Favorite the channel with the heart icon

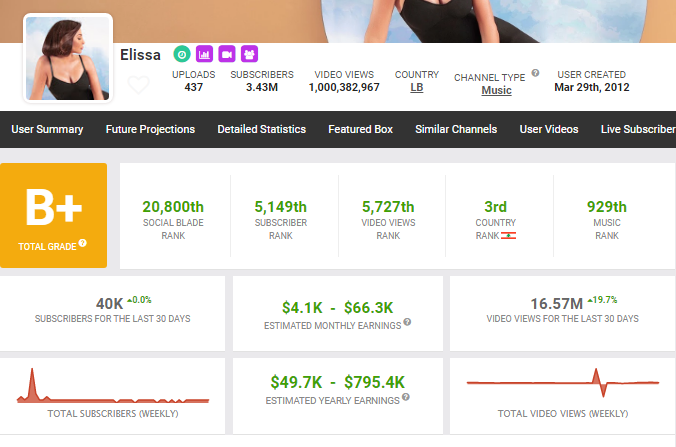139,86
